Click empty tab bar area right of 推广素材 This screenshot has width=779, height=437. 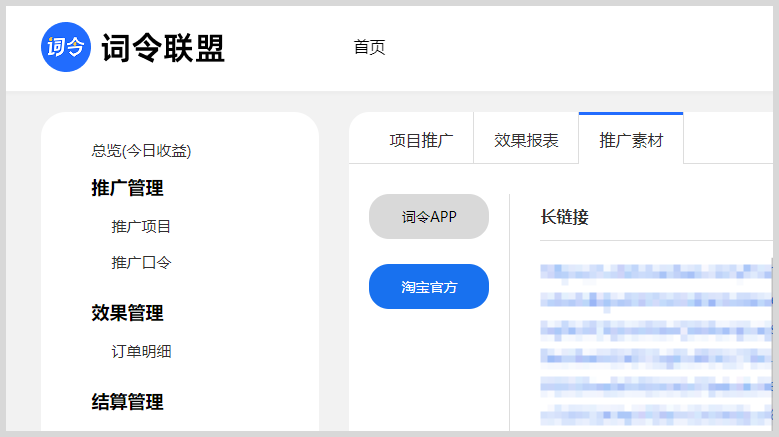730,140
